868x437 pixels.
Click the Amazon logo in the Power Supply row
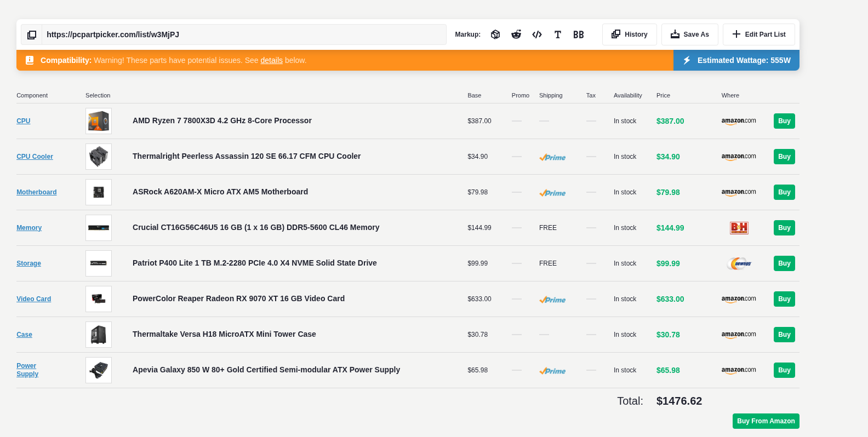click(x=739, y=370)
